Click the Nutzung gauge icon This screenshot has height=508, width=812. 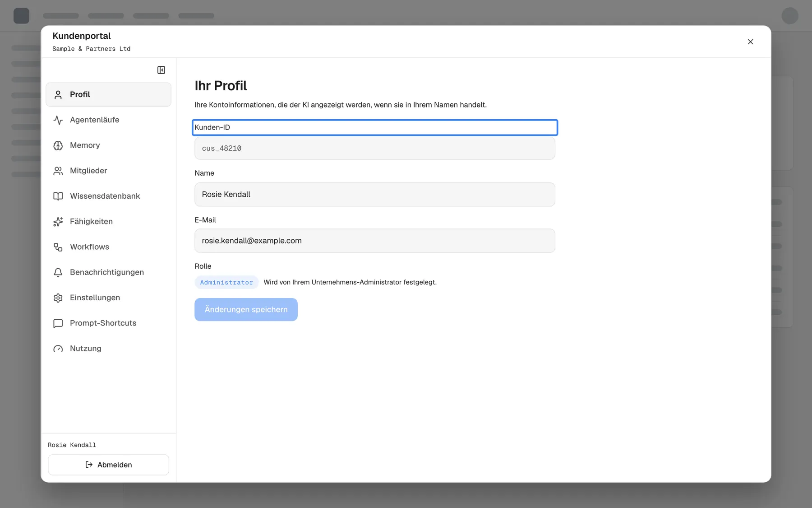58,349
